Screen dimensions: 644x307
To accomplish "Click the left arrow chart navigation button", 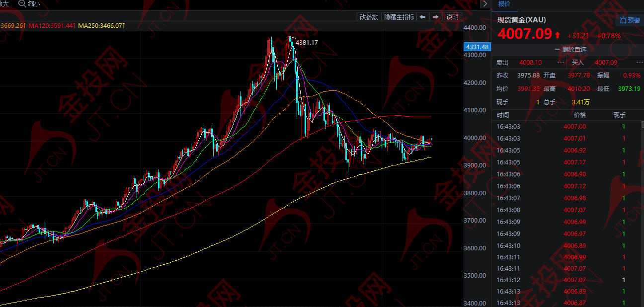I will [x=422, y=17].
